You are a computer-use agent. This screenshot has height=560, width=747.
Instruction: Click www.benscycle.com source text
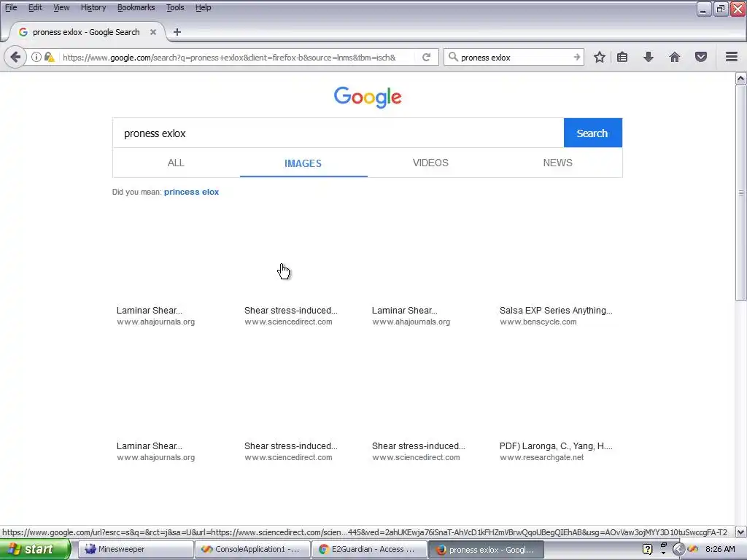click(538, 322)
